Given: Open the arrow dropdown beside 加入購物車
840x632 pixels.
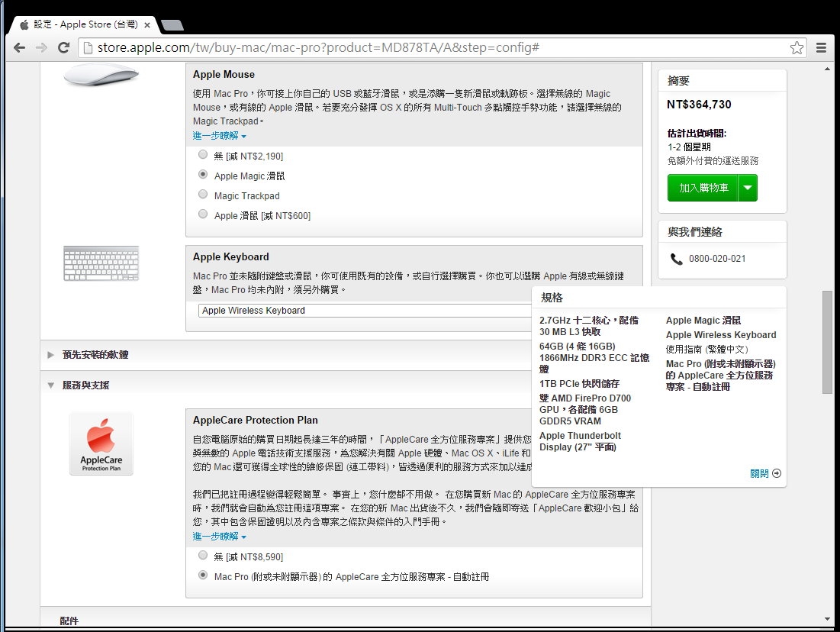Looking at the screenshot, I should tap(748, 189).
